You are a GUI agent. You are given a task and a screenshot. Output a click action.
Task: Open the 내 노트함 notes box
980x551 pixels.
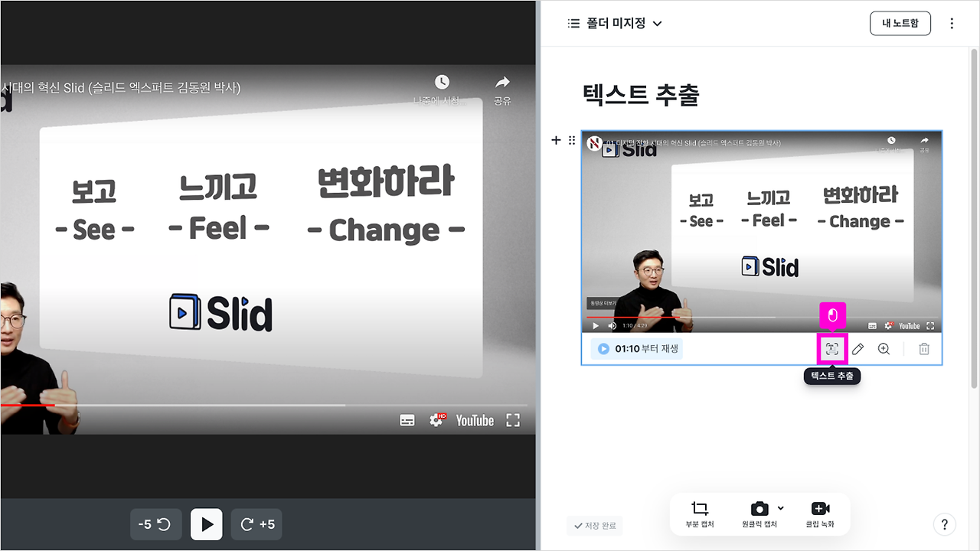point(900,23)
